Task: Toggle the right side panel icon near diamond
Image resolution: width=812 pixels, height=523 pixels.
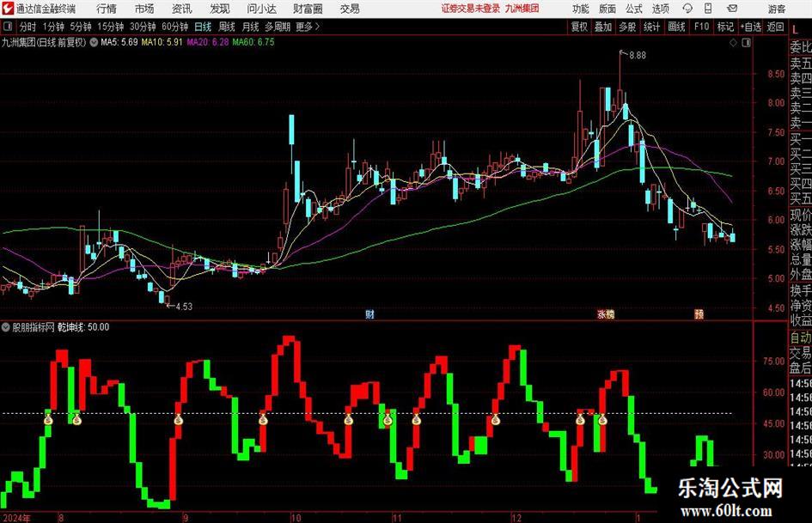Action: point(746,43)
